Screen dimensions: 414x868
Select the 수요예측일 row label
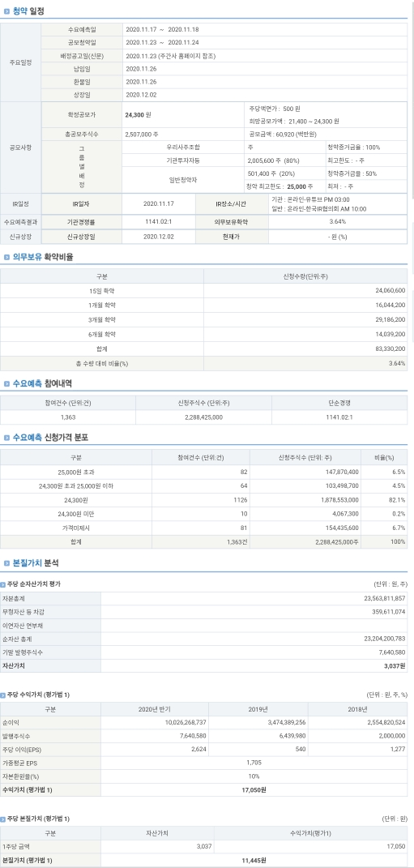82,29
